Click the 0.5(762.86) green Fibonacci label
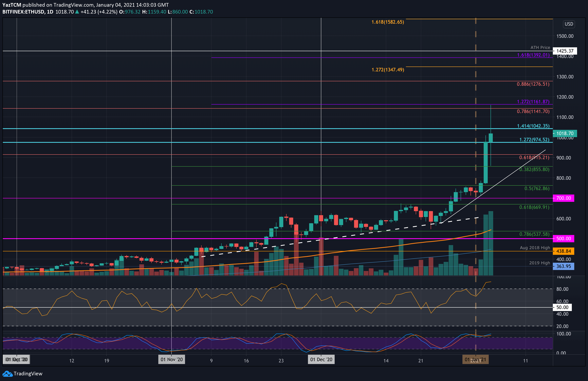Screen dimensions: 588x381 click(537, 188)
